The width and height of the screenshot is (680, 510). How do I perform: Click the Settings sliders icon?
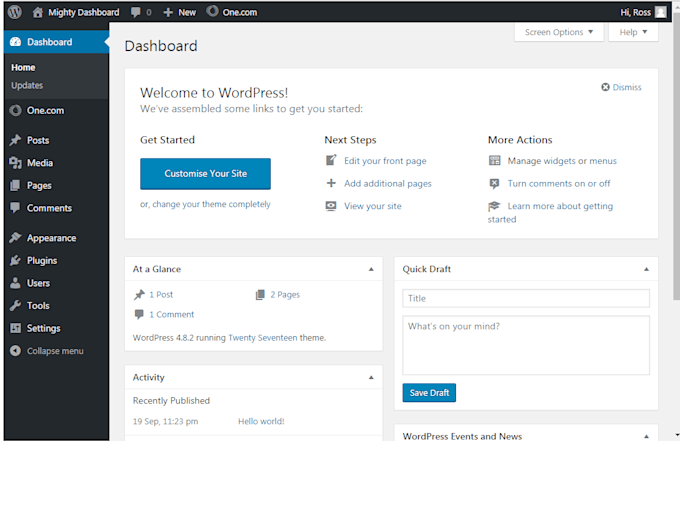point(15,328)
